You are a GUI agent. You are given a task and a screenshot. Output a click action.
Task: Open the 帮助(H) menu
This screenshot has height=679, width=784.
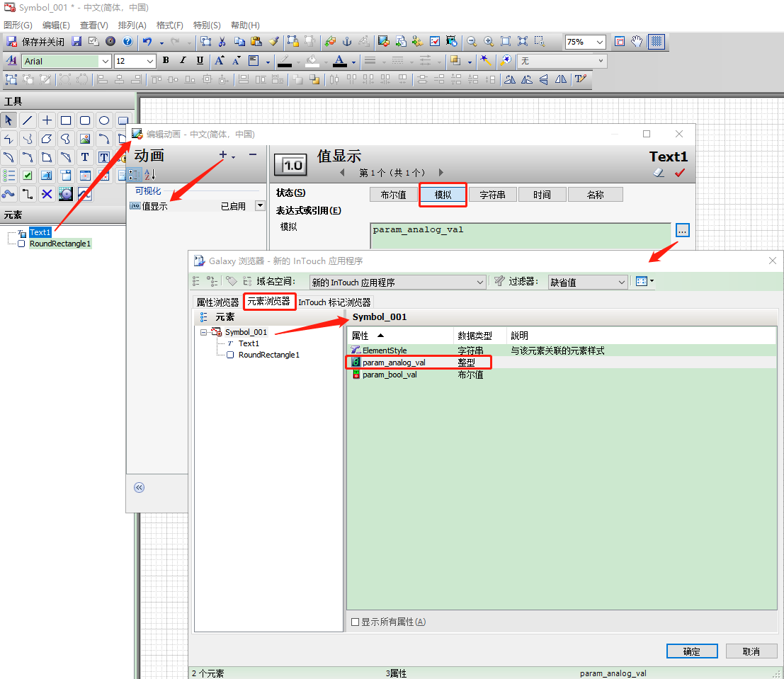pos(245,25)
